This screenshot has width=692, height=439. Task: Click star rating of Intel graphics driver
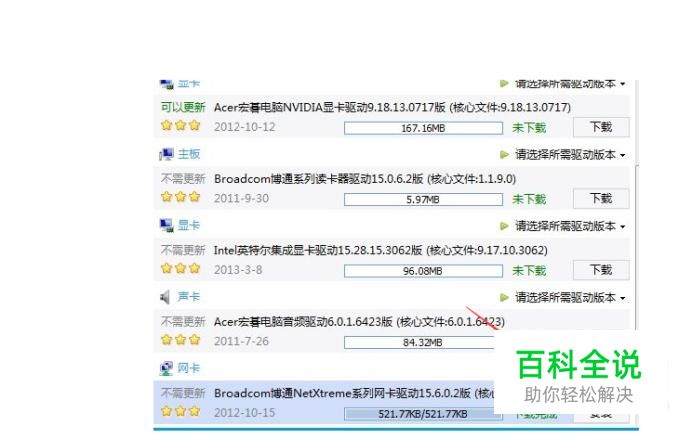181,268
